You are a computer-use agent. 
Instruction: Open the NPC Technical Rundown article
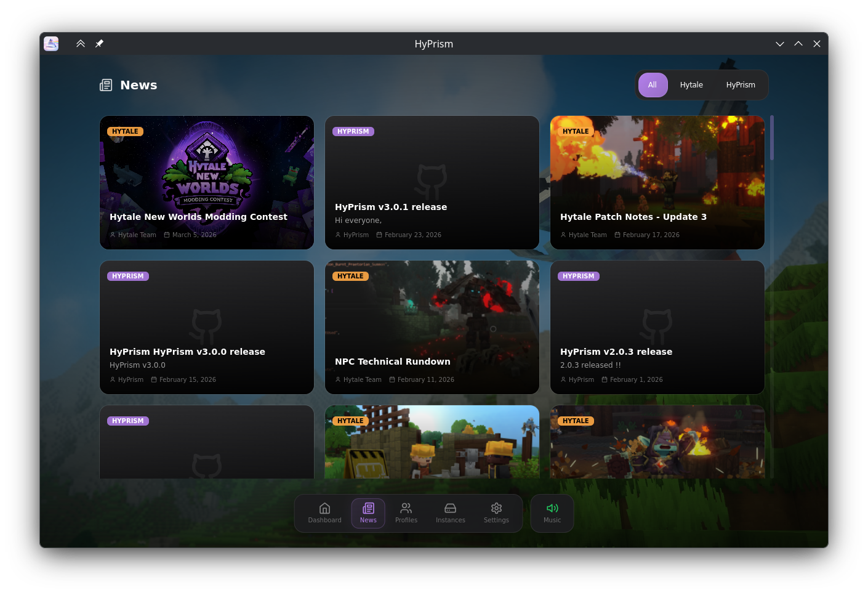coord(432,327)
